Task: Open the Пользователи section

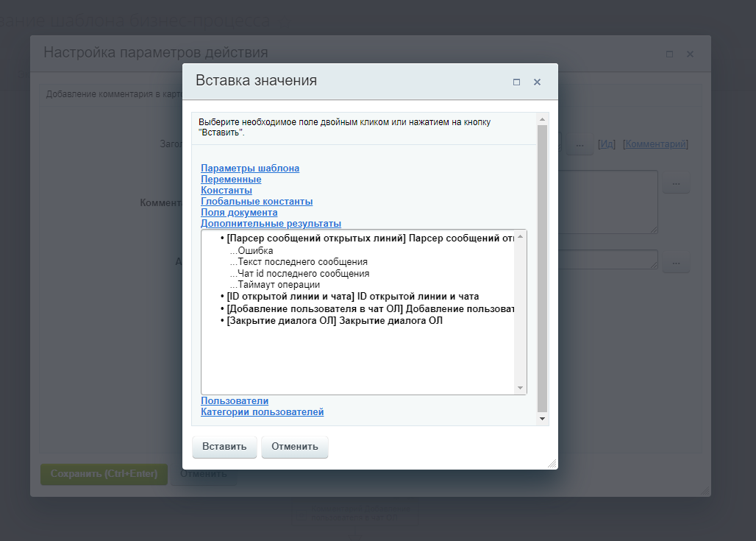Action: 235,401
